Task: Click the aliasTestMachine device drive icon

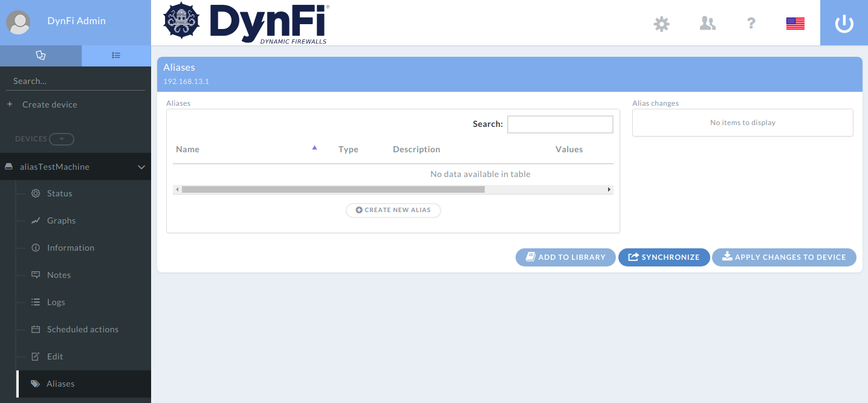Action: [9, 167]
